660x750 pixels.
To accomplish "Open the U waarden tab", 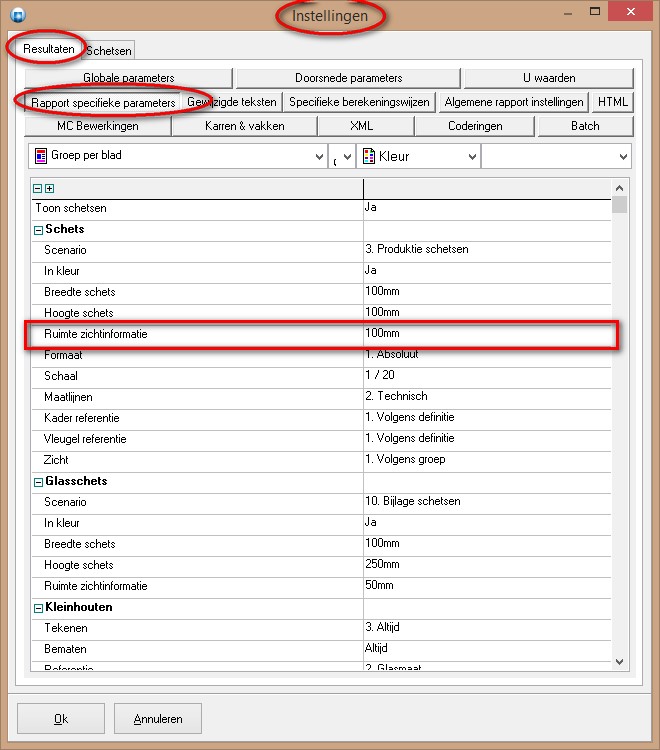I will tap(549, 78).
